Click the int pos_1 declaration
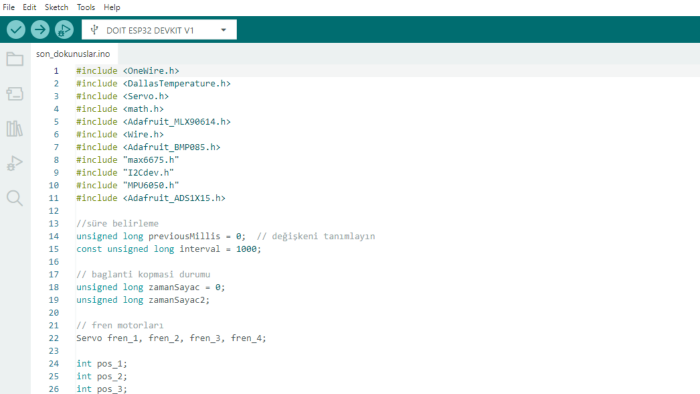 [102, 364]
